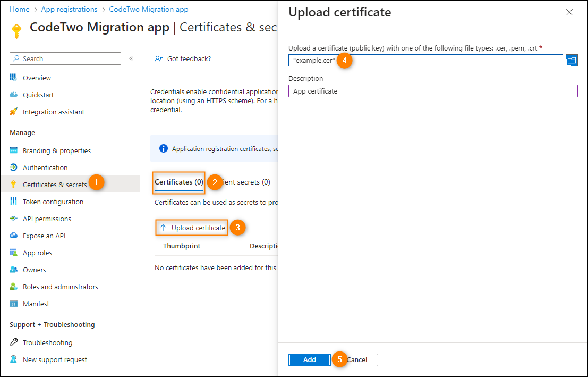Click the Manifest icon
The height and width of the screenshot is (377, 588).
13,304
